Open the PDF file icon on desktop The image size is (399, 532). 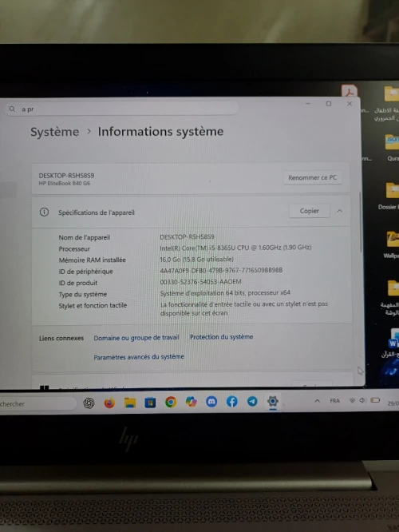(350, 90)
